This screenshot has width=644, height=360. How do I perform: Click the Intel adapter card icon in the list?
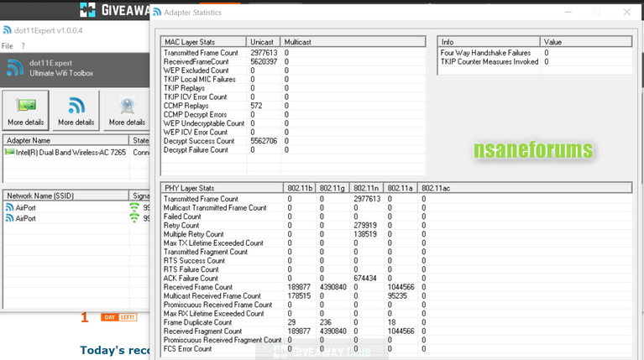click(x=9, y=152)
